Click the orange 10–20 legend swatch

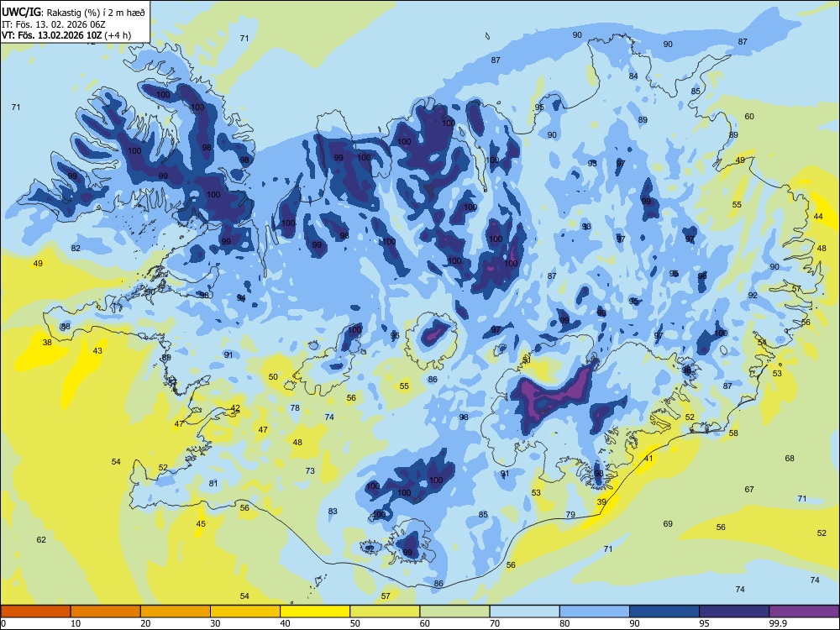point(106,612)
